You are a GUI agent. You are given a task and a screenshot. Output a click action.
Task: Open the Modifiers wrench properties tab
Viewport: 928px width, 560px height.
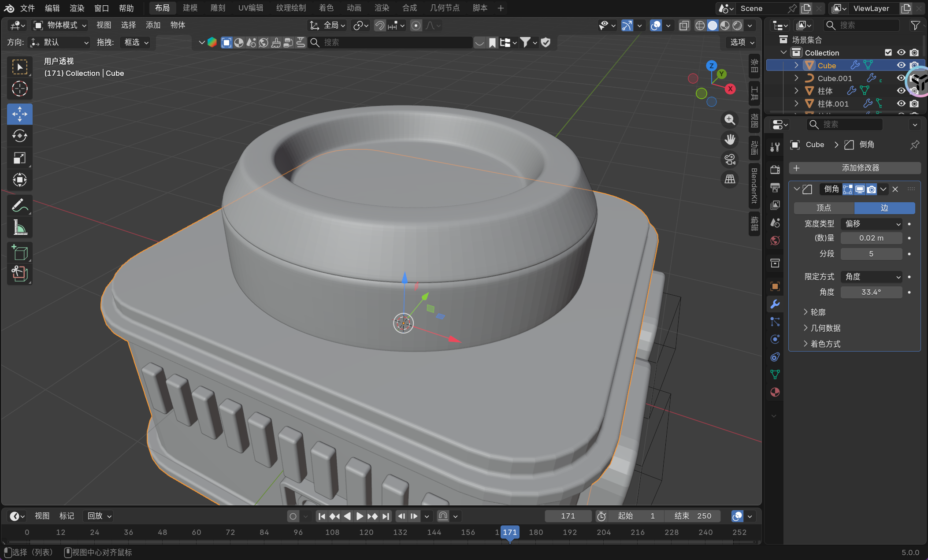pyautogui.click(x=775, y=304)
